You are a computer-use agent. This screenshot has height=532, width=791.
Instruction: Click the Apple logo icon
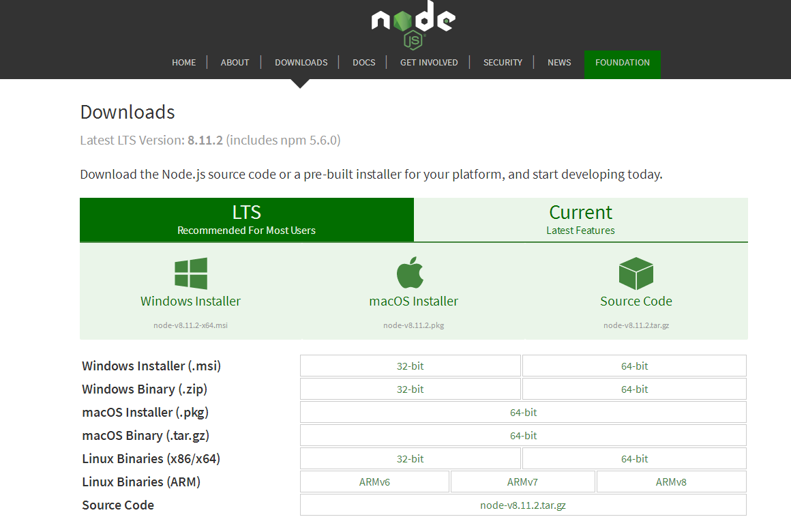tap(410, 272)
